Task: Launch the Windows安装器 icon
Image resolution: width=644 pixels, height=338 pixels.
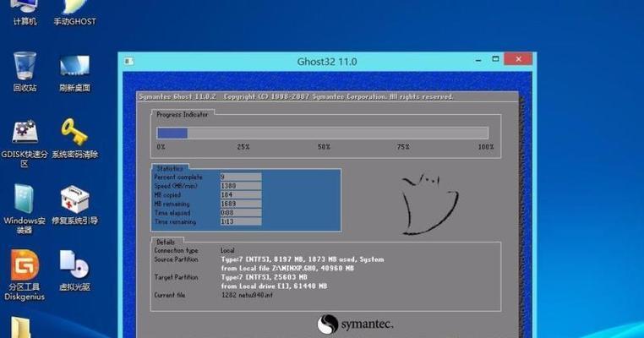Action: [25, 209]
